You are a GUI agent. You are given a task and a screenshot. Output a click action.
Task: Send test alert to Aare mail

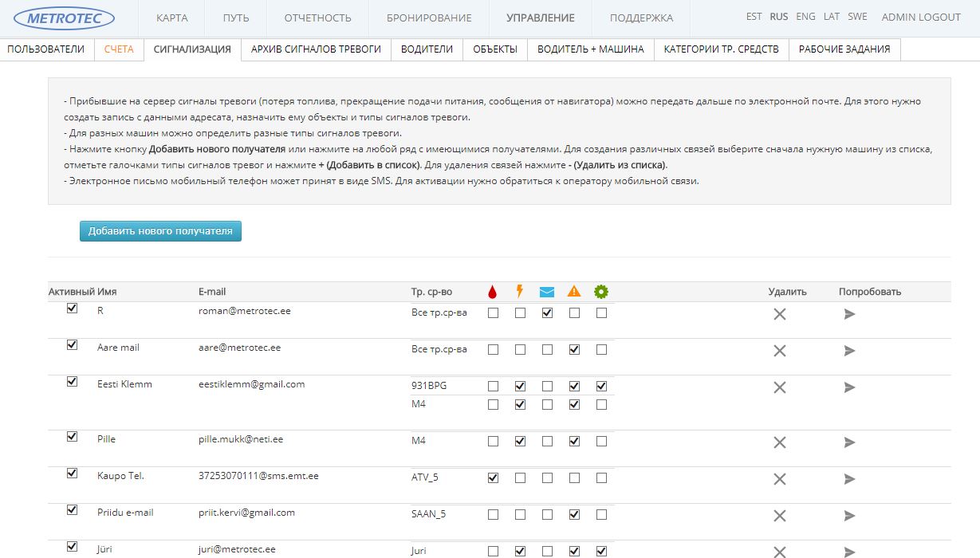click(x=849, y=351)
